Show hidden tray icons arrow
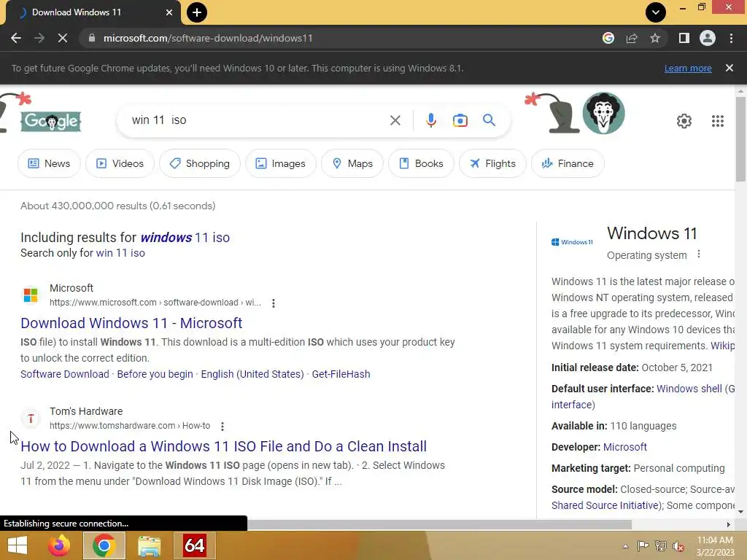 point(625,545)
